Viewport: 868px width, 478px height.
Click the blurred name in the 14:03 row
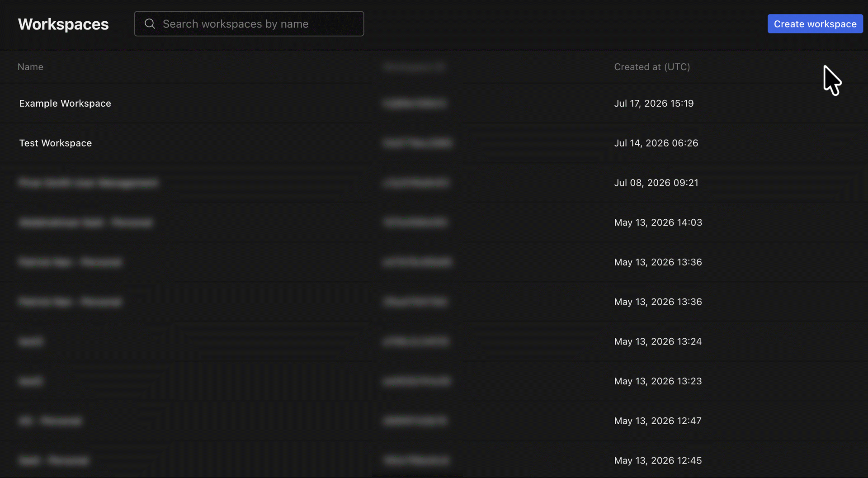point(86,222)
